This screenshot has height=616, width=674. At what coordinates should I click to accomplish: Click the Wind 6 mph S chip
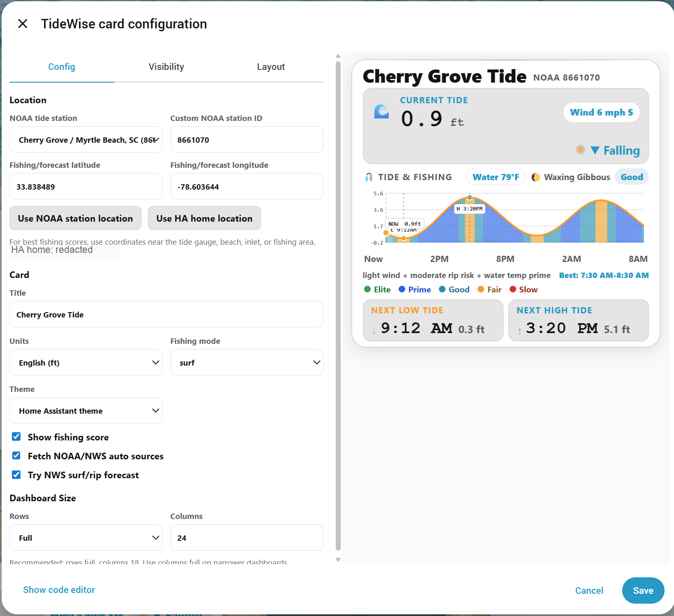pyautogui.click(x=602, y=112)
